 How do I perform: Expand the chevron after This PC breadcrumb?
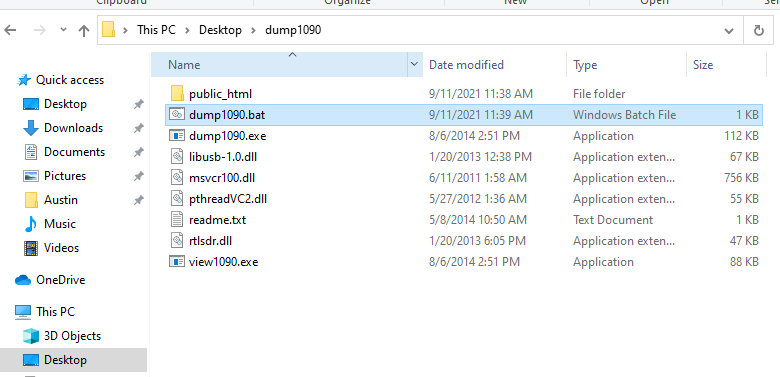[188, 30]
